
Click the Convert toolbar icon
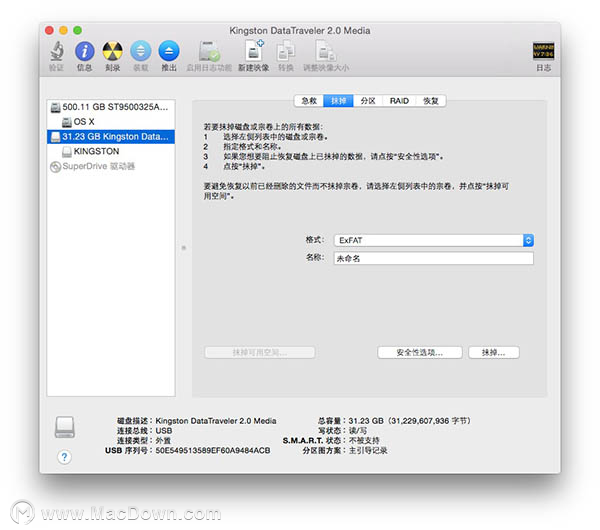tap(285, 51)
